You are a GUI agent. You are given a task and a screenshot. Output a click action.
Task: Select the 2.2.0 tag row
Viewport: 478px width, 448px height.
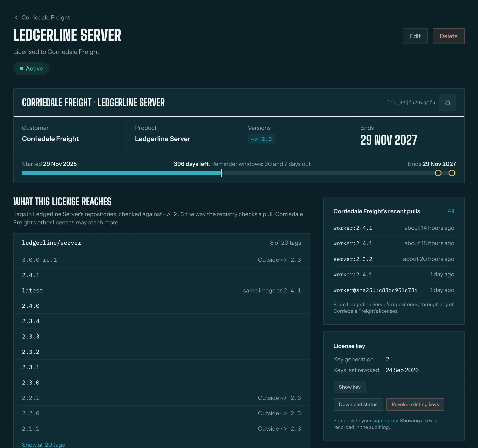pyautogui.click(x=162, y=413)
